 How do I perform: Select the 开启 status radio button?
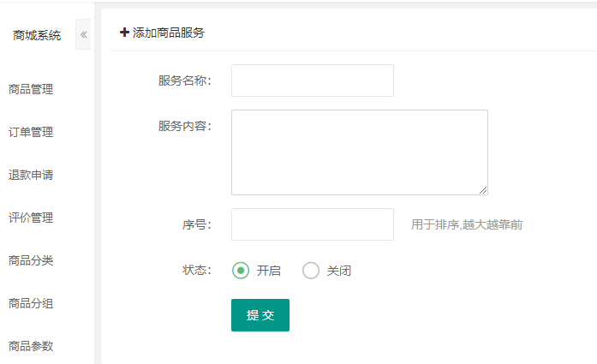click(x=241, y=271)
